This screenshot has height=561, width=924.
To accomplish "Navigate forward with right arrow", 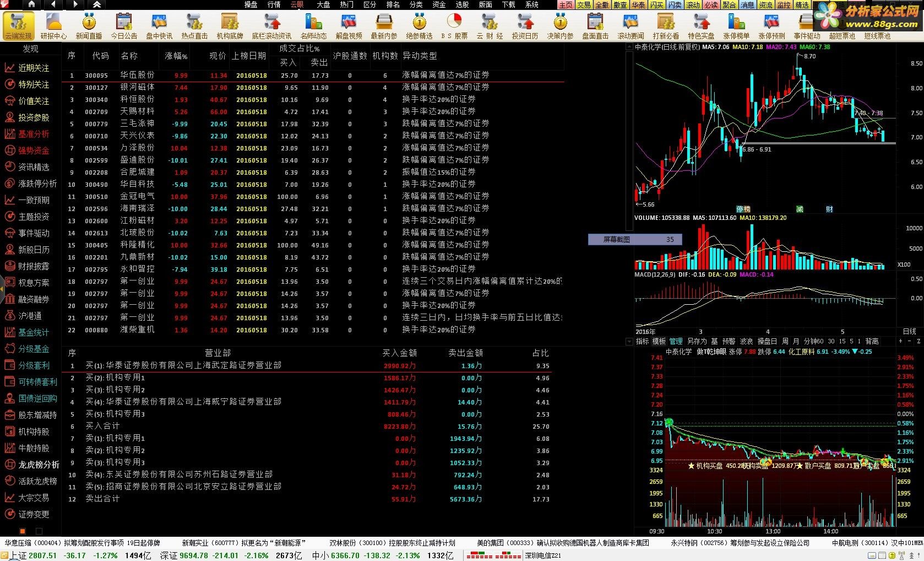I will coord(75,4).
